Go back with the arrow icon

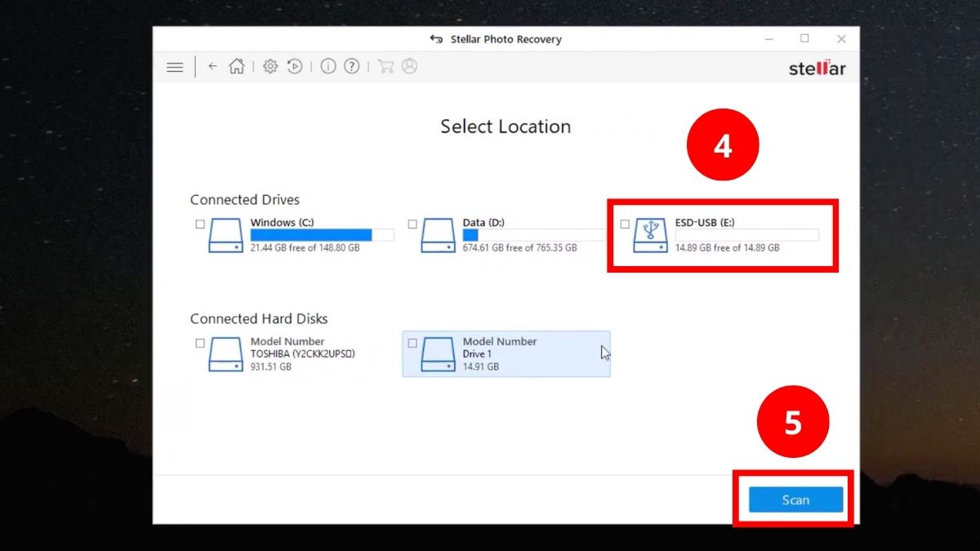[x=212, y=67]
